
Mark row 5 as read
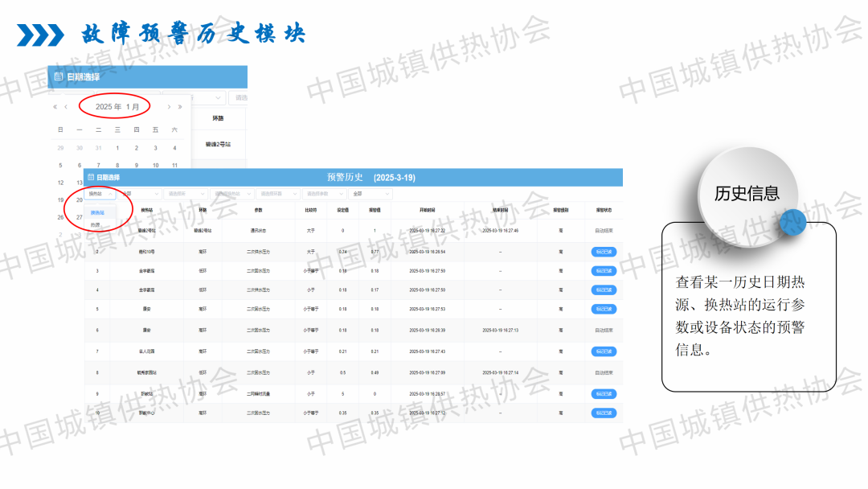(x=604, y=309)
